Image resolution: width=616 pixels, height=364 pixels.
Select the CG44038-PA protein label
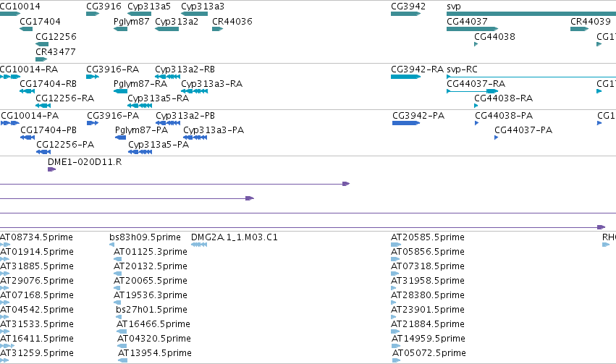click(504, 116)
